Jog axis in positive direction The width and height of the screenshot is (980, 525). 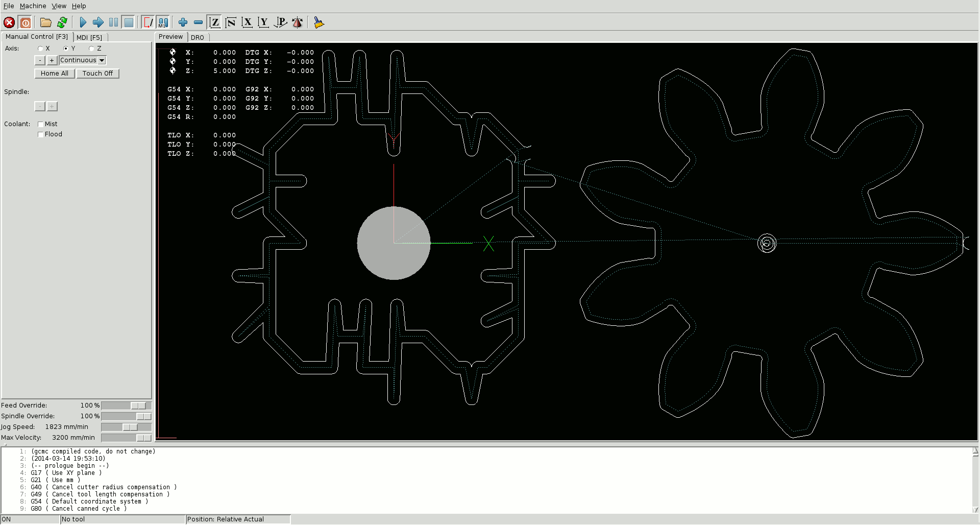click(x=52, y=60)
